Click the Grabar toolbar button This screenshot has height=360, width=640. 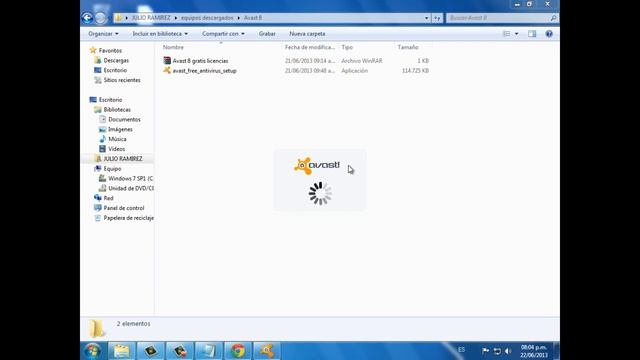click(267, 33)
